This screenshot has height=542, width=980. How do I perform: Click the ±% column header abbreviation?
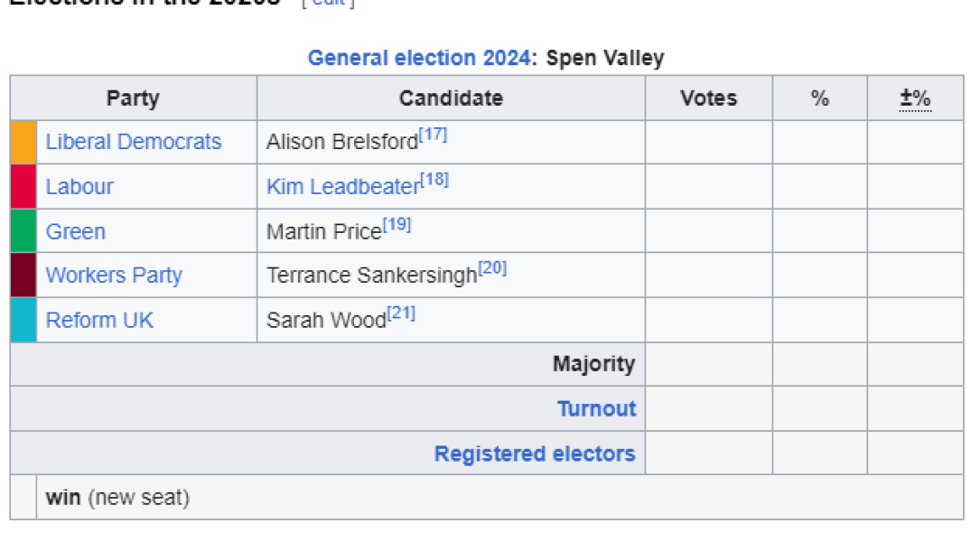[915, 98]
